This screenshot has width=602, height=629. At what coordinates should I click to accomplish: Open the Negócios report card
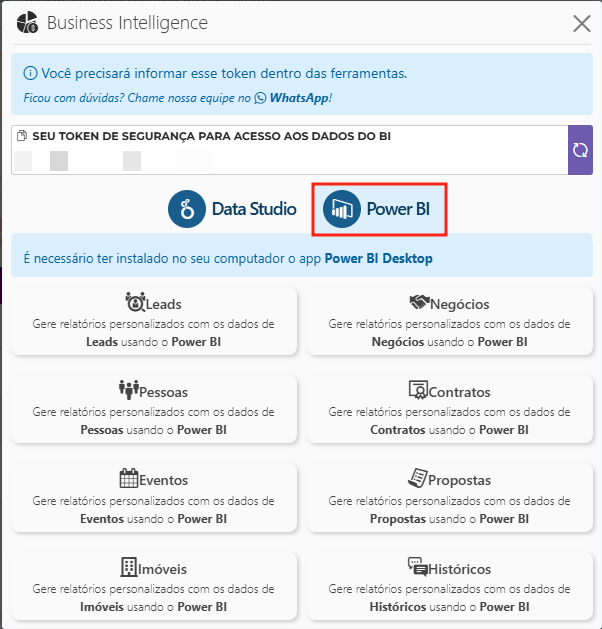tap(449, 320)
